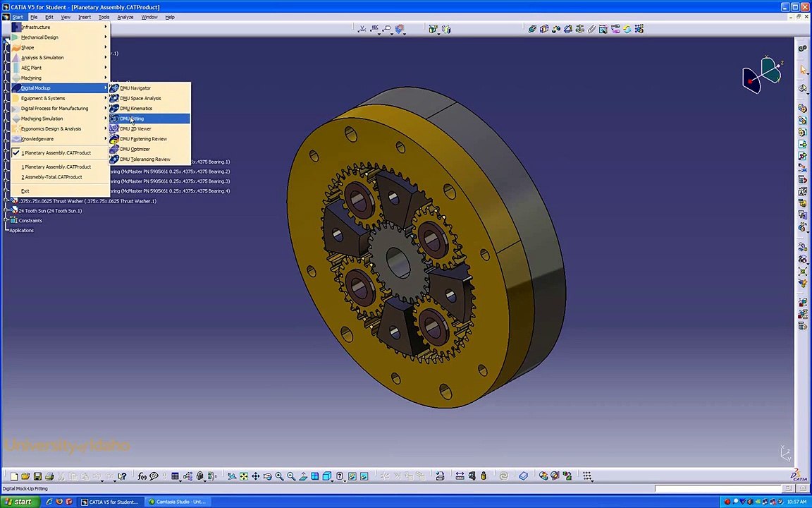Click the Zoom In magnifier icon

click(279, 476)
